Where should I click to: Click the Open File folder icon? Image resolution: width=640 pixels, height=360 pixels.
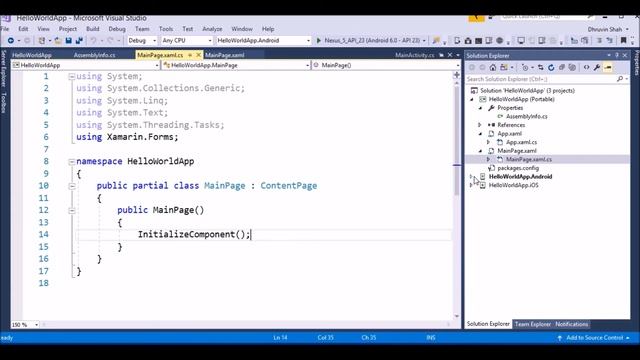(x=58, y=40)
